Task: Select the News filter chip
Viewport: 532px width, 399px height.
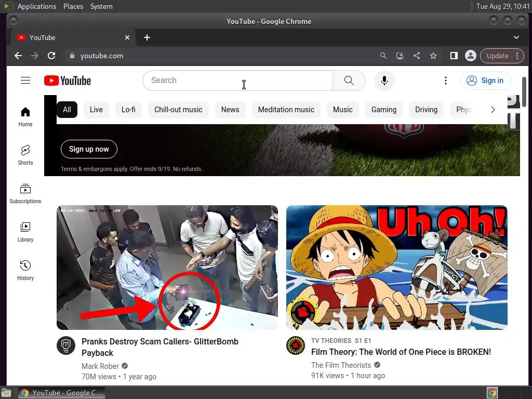Action: [230, 110]
